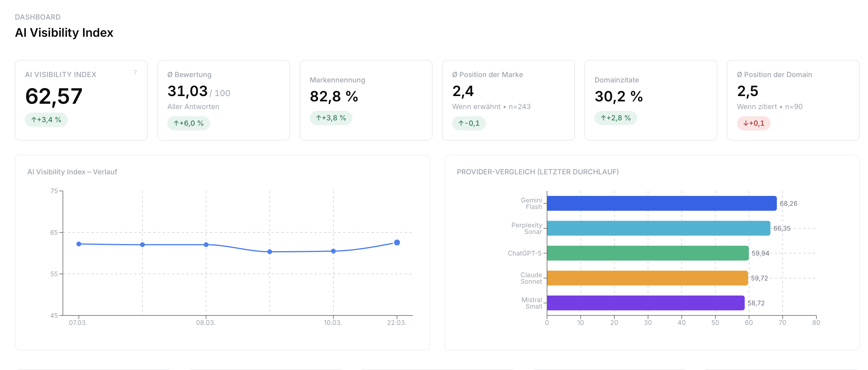Click the date label 07.03. on the x-axis
The width and height of the screenshot is (868, 370).
(x=78, y=323)
